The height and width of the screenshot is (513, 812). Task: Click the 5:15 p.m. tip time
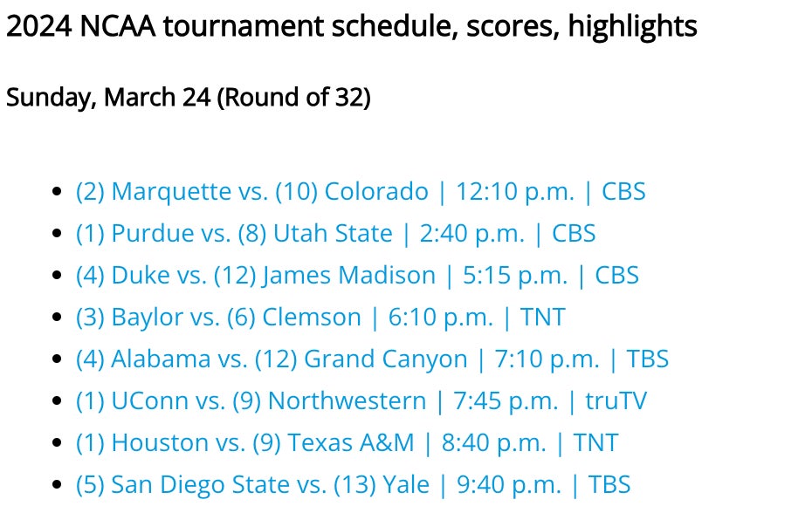pyautogui.click(x=514, y=276)
